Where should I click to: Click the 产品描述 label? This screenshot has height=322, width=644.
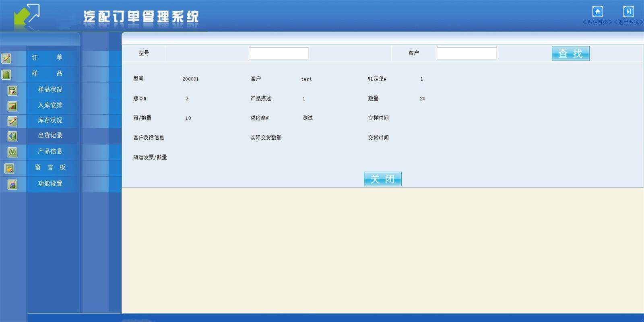point(261,98)
